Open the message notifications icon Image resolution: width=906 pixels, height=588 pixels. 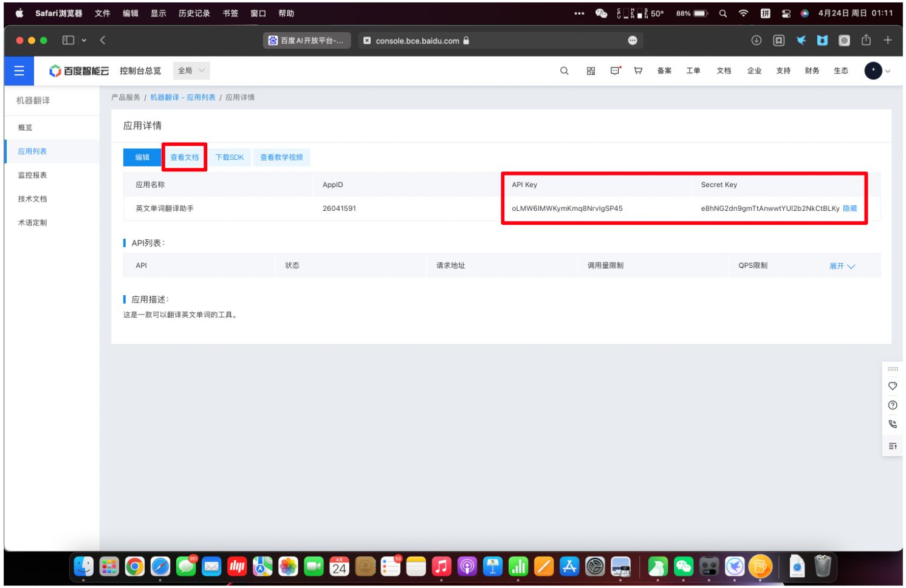coord(616,70)
